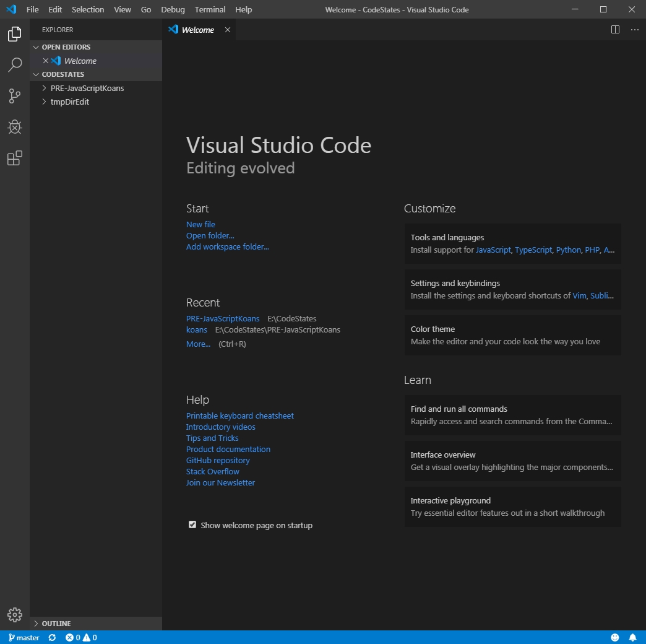Open the Search view icon
This screenshot has width=646, height=644.
(14, 65)
